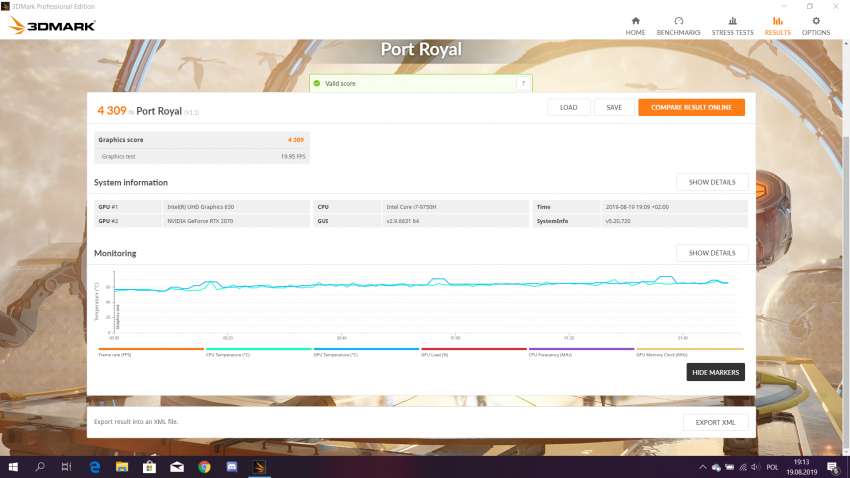
Task: Click Compare Result Online button
Action: [691, 107]
